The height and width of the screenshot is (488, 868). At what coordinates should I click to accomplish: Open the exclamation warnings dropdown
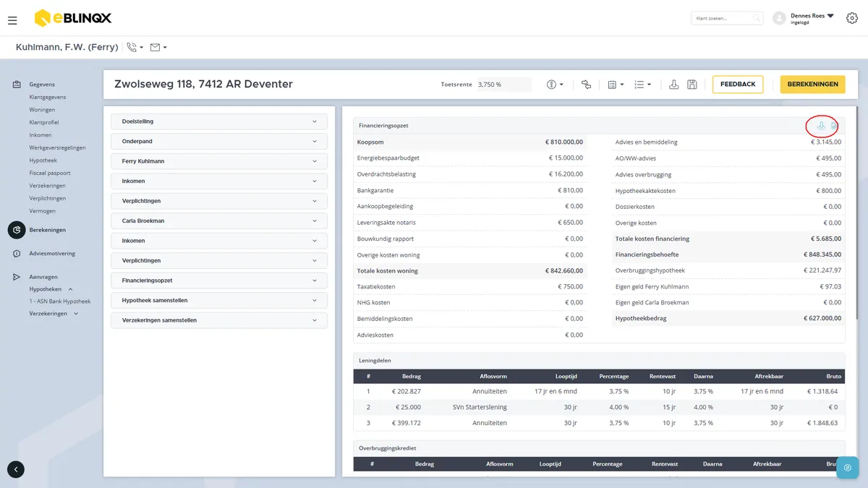pos(555,85)
